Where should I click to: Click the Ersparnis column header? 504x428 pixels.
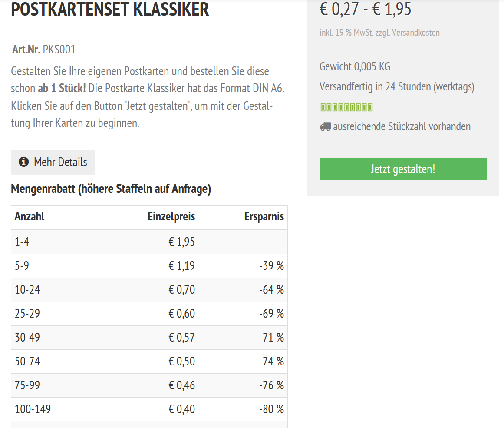pyautogui.click(x=264, y=216)
